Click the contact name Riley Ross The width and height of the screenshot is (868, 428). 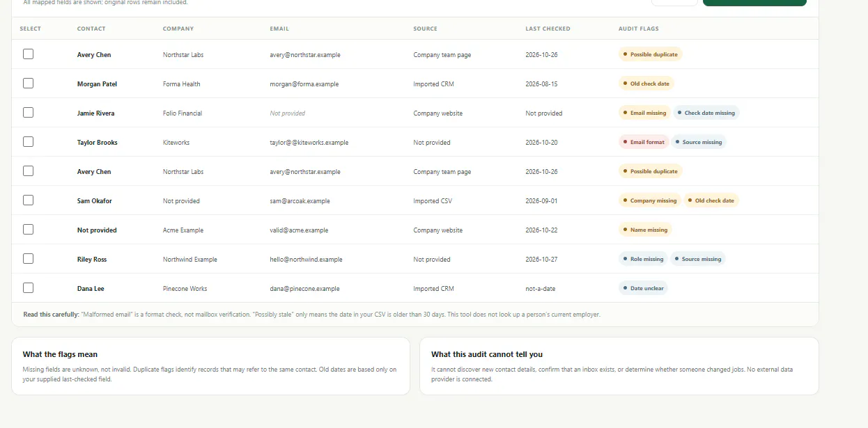92,260
